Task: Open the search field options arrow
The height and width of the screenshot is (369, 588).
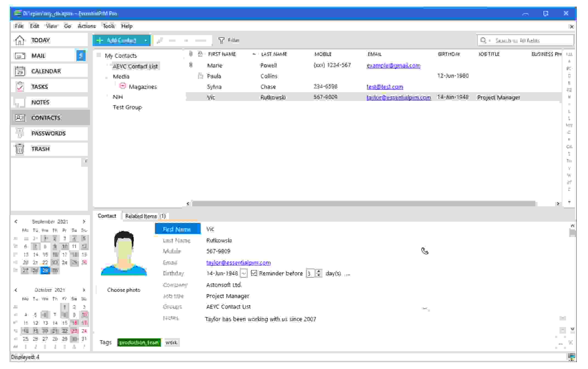Action: [x=490, y=41]
